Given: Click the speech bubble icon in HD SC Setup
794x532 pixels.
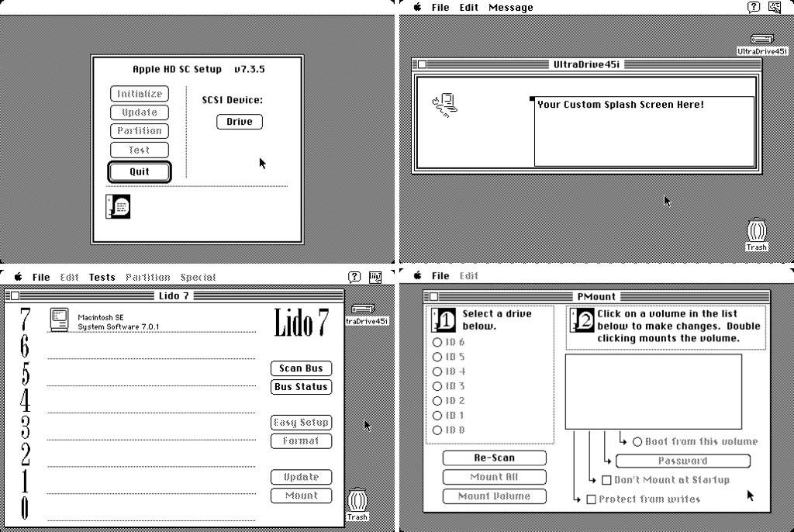Looking at the screenshot, I should [118, 207].
